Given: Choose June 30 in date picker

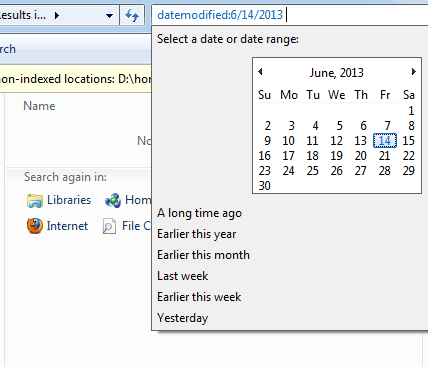Looking at the screenshot, I should tap(265, 186).
